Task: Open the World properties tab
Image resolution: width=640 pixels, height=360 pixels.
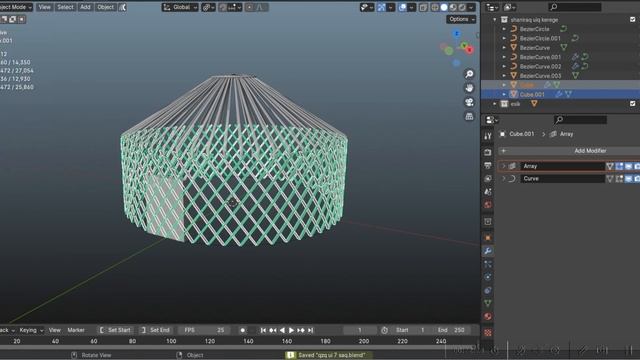Action: 488,205
